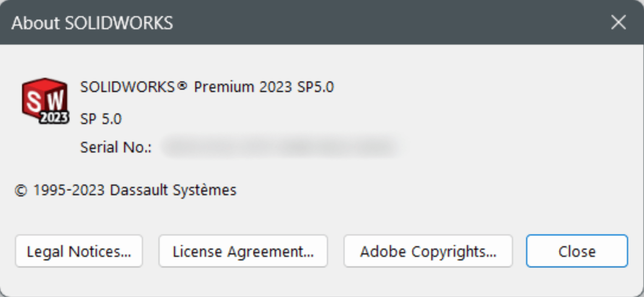Screen dimensions: 644x297
Task: Click the SOLIDWORKS 2023 red cube logo
Action: 45,101
